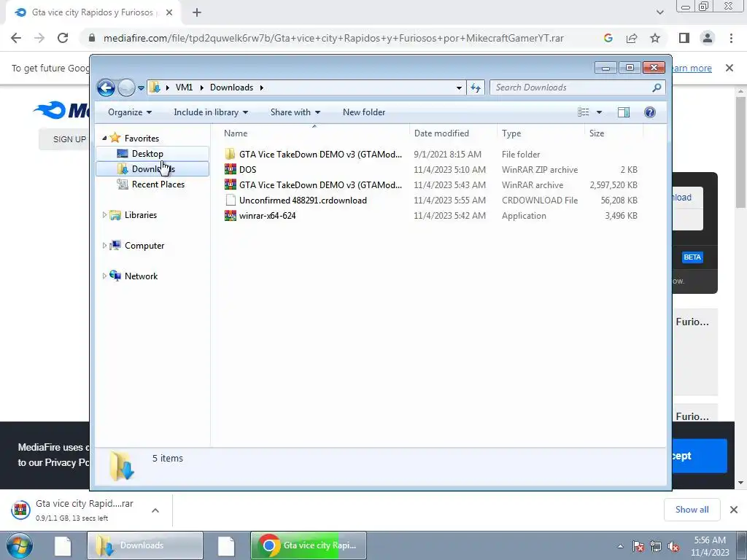Image resolution: width=747 pixels, height=560 pixels.
Task: Open Explorer help with question mark icon
Action: click(x=650, y=112)
